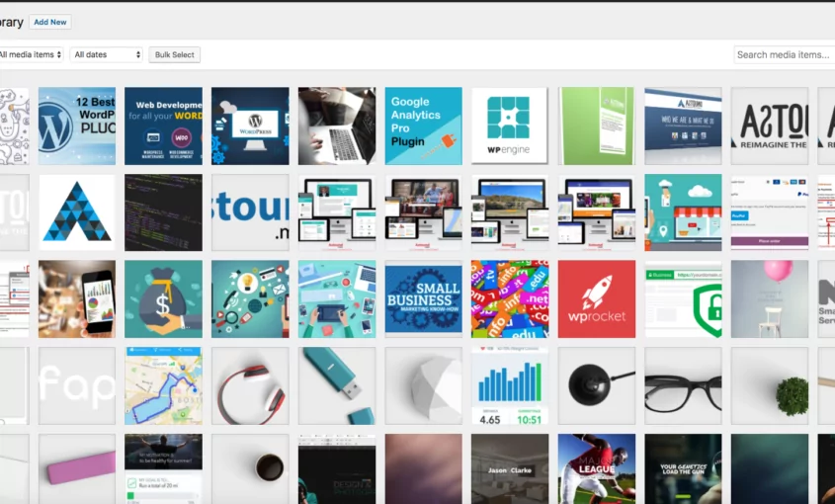The height and width of the screenshot is (504, 835).
Task: Open the Google Analytics Pro Plugin thumbnail
Action: pos(424,126)
